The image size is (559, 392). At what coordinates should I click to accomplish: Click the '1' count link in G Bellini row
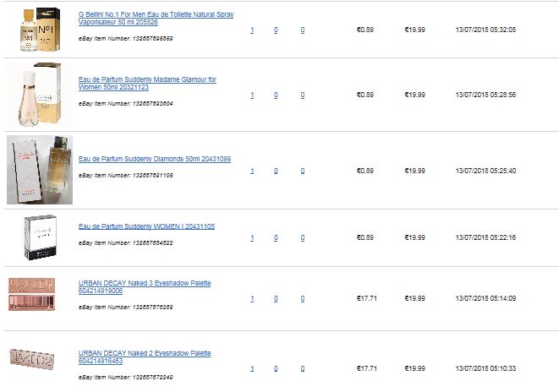click(252, 30)
